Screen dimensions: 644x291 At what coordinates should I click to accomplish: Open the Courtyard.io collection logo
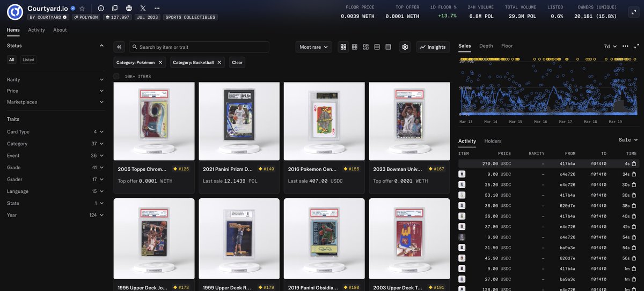15,12
